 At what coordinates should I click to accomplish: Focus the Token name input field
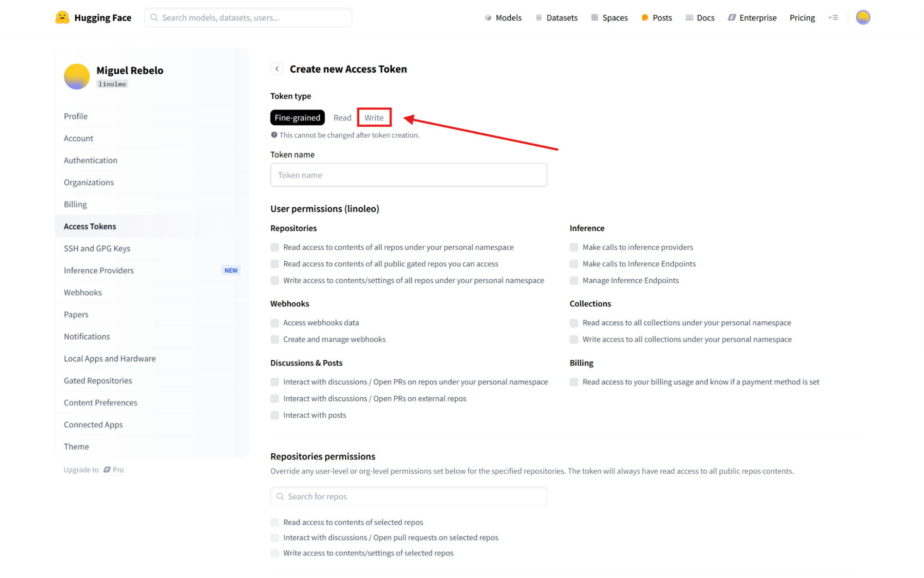click(x=409, y=175)
